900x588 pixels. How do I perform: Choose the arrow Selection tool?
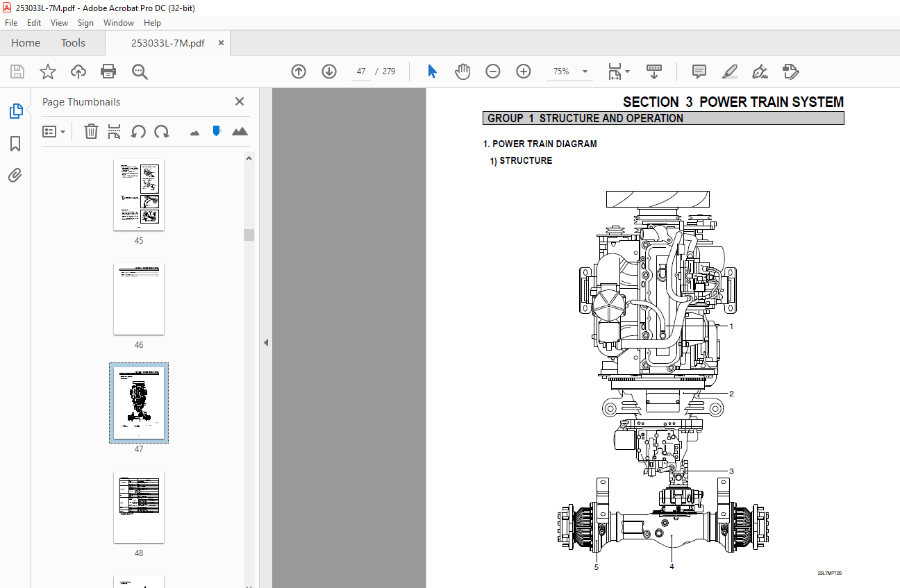tap(432, 72)
